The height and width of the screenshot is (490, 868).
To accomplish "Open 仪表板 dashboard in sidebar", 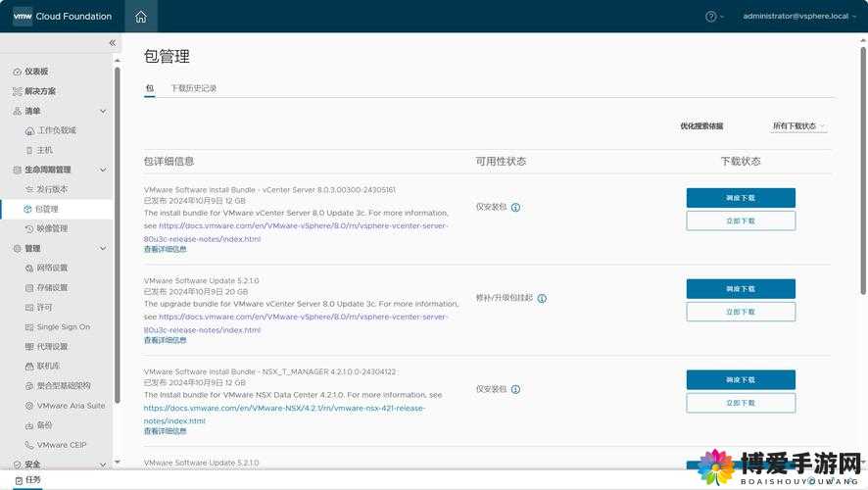I will coord(36,72).
